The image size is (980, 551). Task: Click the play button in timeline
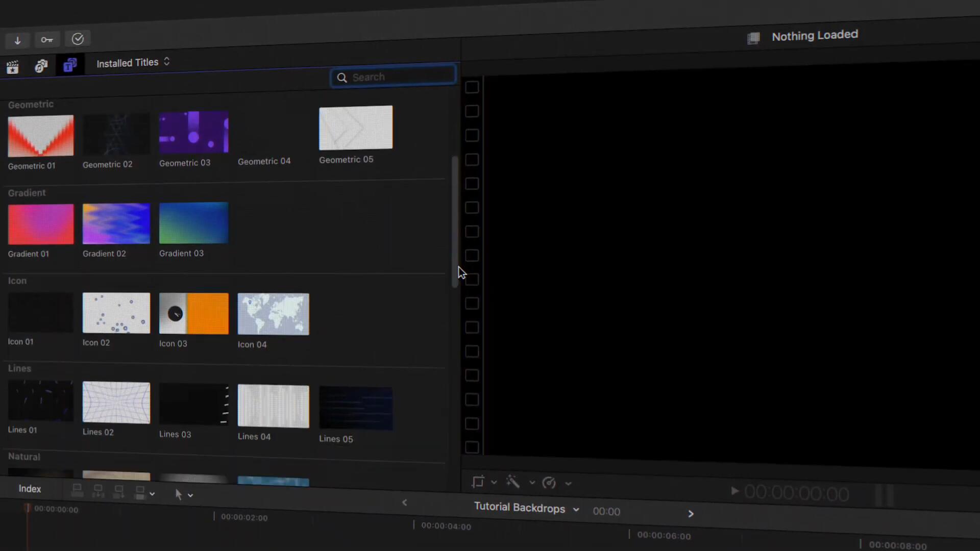pyautogui.click(x=733, y=491)
